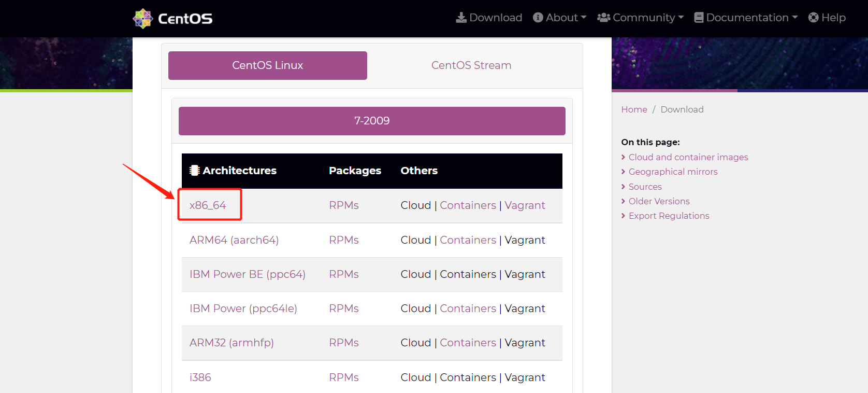Open the IBM Power BE (ppc64) link
868x393 pixels.
tap(248, 274)
